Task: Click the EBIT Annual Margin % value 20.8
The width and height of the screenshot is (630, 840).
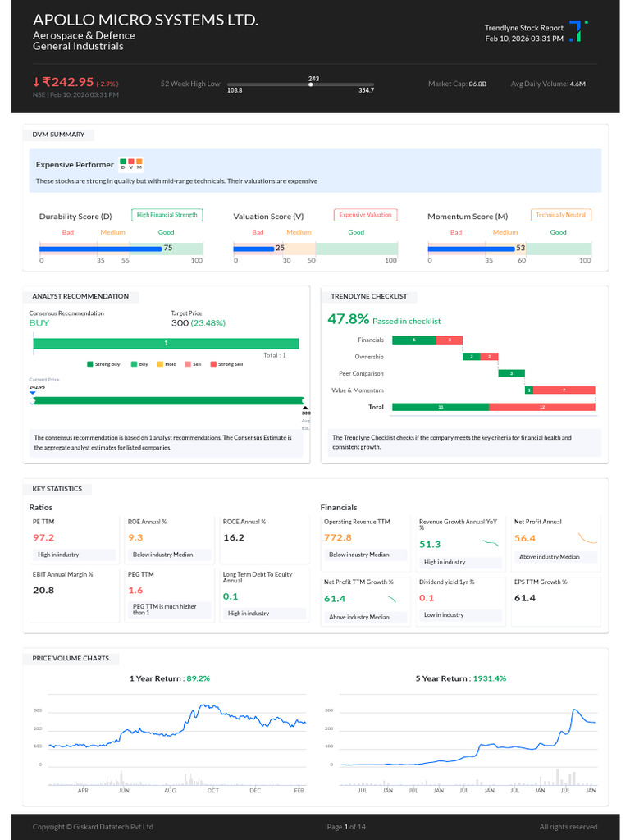Action: tap(43, 591)
